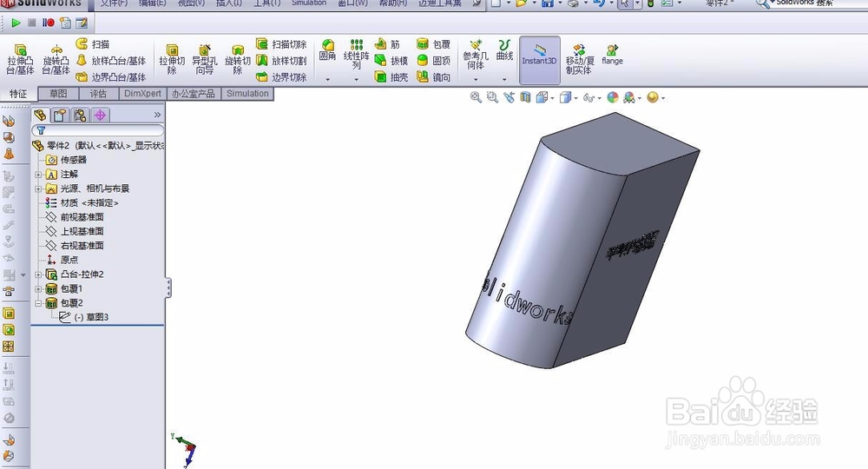Expand the manager pane tabs chevron
Viewport: 868px width, 469px height.
coord(157,115)
